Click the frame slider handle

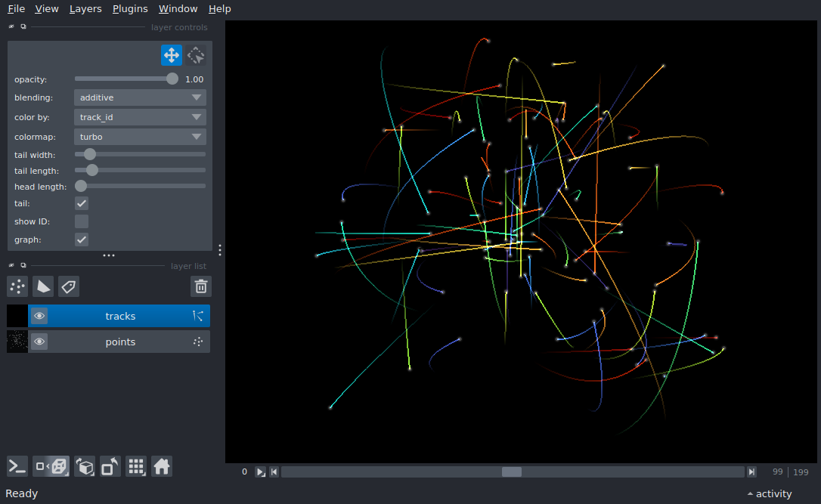click(512, 472)
